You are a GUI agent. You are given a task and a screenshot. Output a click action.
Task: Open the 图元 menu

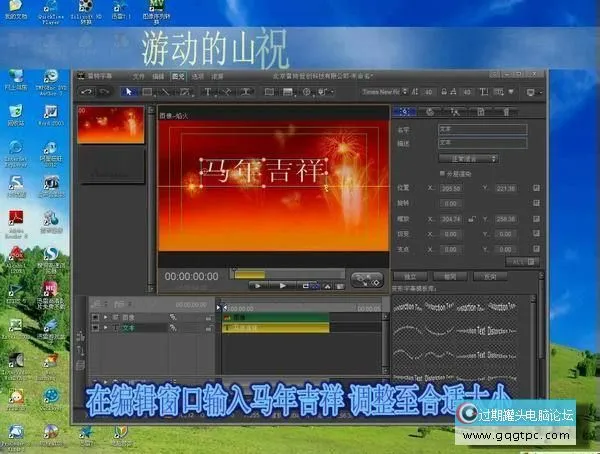178,76
